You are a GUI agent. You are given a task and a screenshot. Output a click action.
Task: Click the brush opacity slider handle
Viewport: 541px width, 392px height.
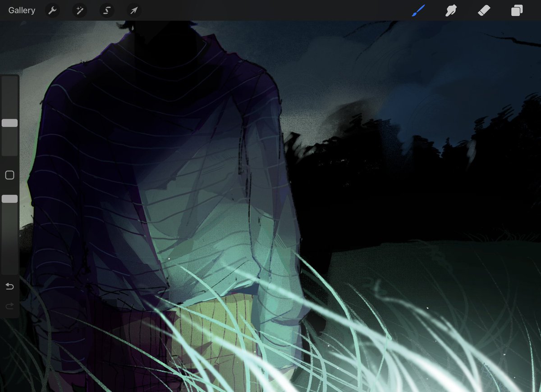click(9, 199)
